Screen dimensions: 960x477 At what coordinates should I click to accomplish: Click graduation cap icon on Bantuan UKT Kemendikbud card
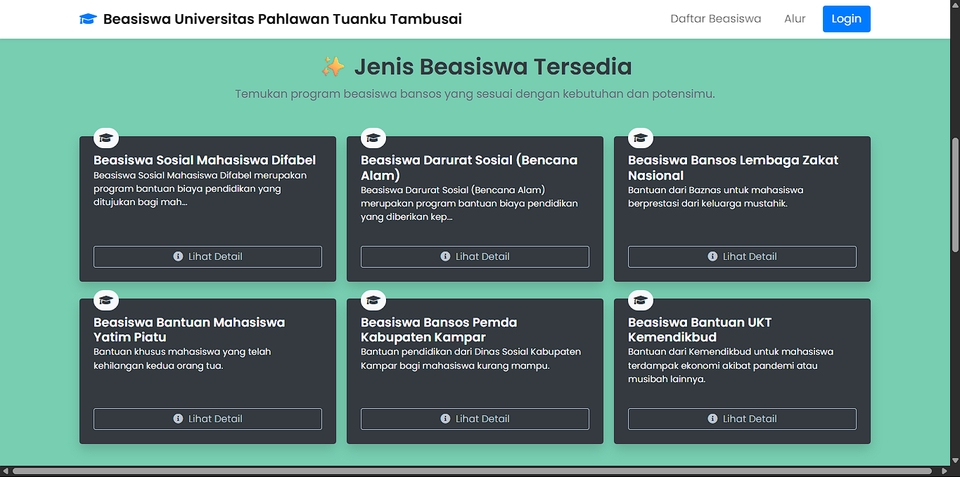pyautogui.click(x=641, y=300)
